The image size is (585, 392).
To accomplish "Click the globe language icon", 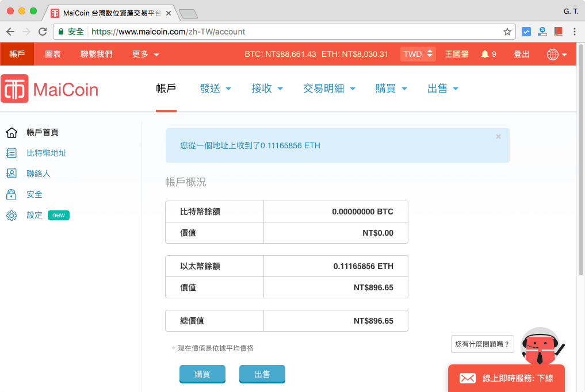I will coord(553,55).
